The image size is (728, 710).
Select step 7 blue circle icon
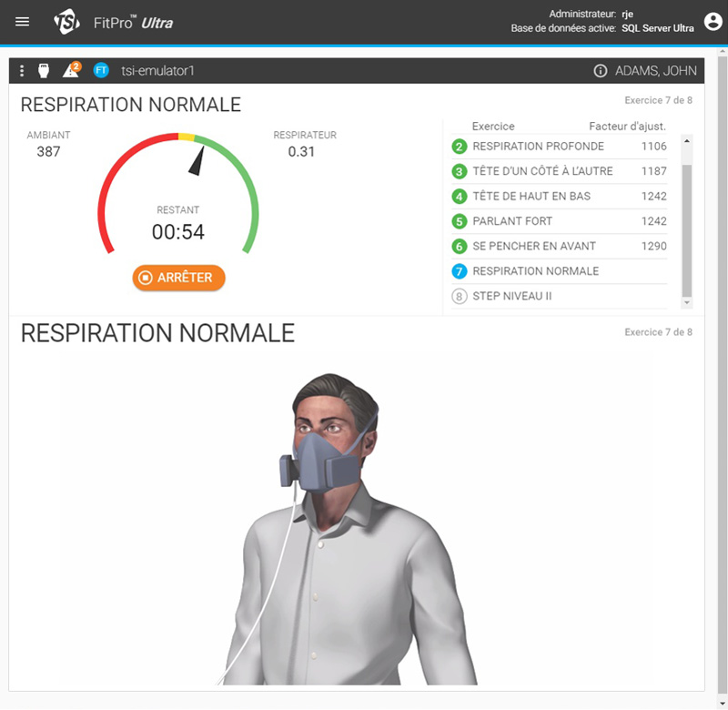coord(460,271)
